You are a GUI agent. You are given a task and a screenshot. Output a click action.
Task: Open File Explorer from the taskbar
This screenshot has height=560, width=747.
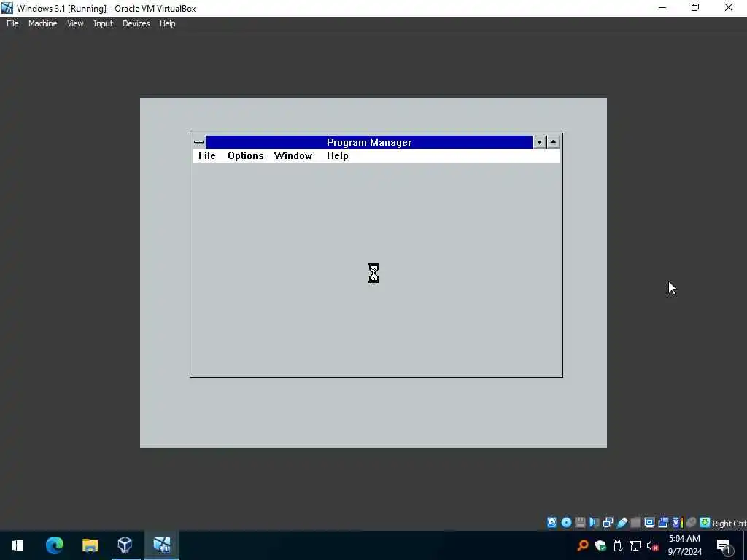point(90,545)
